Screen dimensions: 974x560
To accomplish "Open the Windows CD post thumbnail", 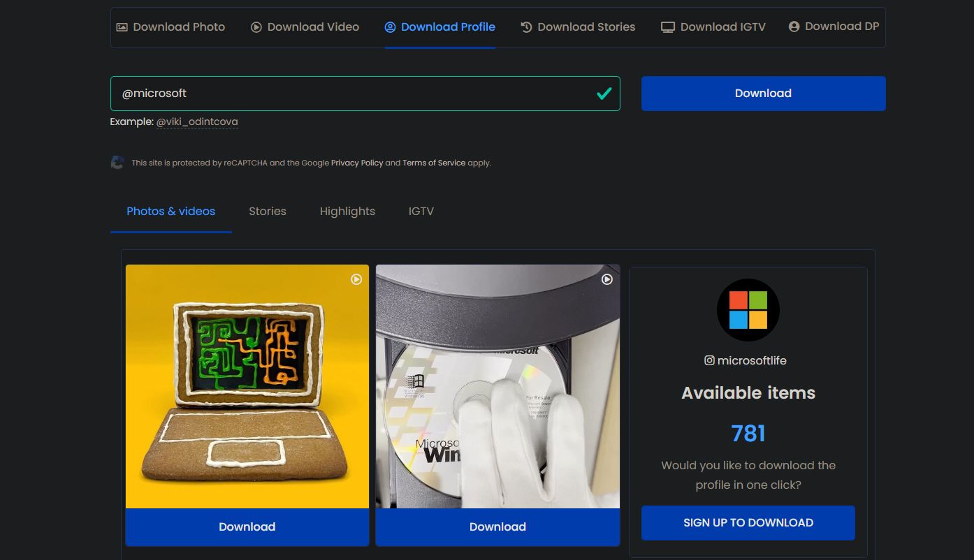I will pos(497,386).
